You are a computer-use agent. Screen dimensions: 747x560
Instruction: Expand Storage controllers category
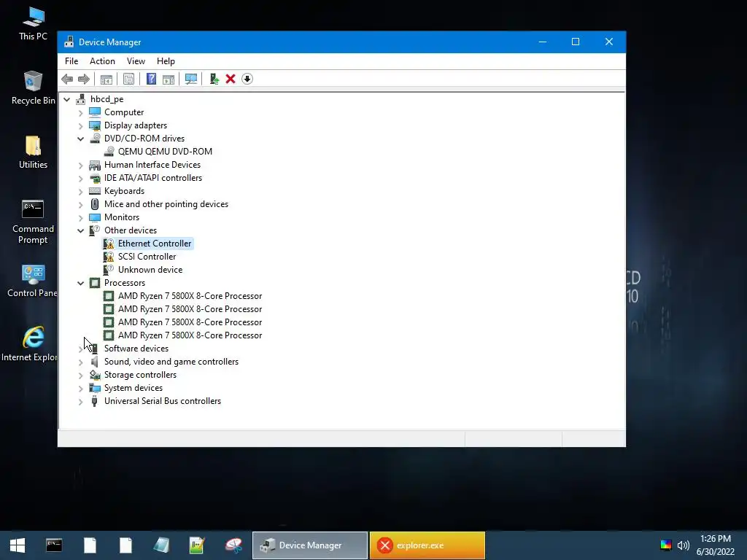(80, 376)
